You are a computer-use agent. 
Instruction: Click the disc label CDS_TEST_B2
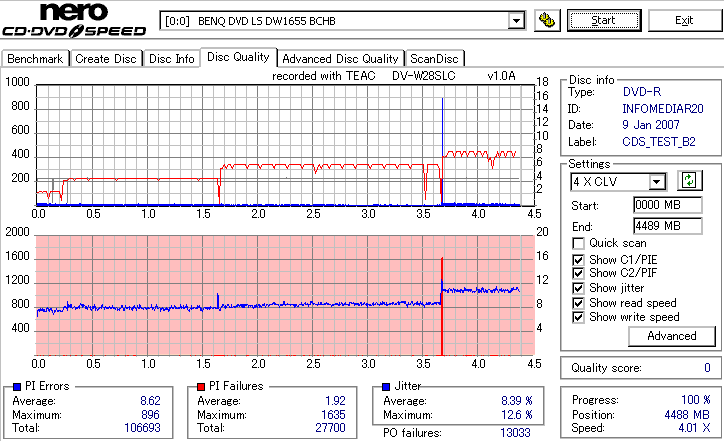659,142
